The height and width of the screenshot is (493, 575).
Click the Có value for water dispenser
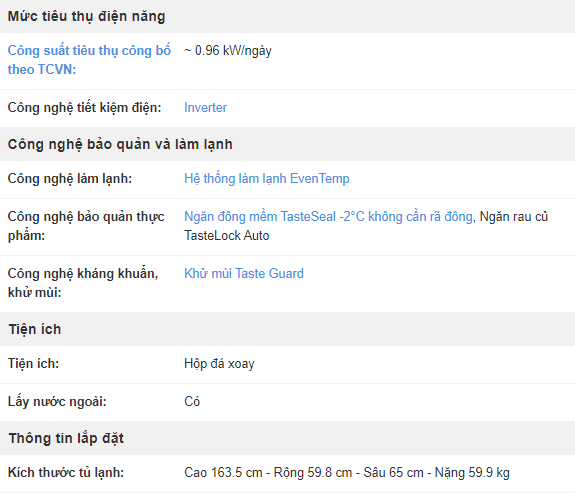192,402
